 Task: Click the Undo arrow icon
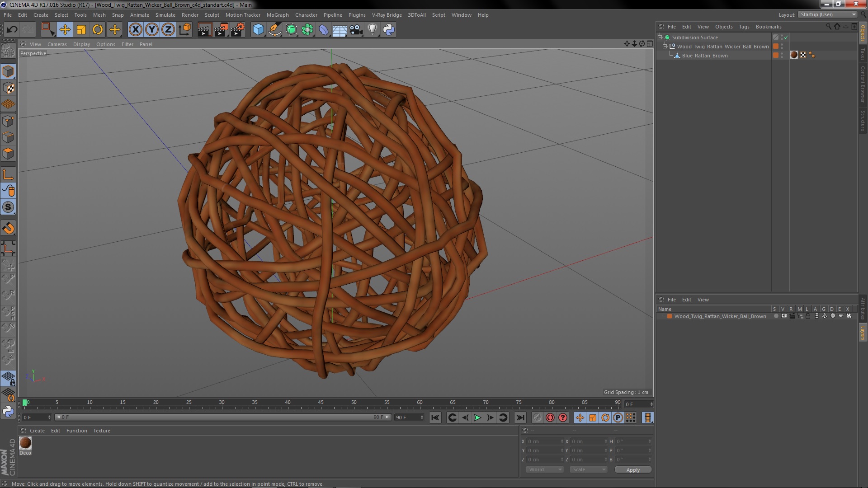coord(12,30)
